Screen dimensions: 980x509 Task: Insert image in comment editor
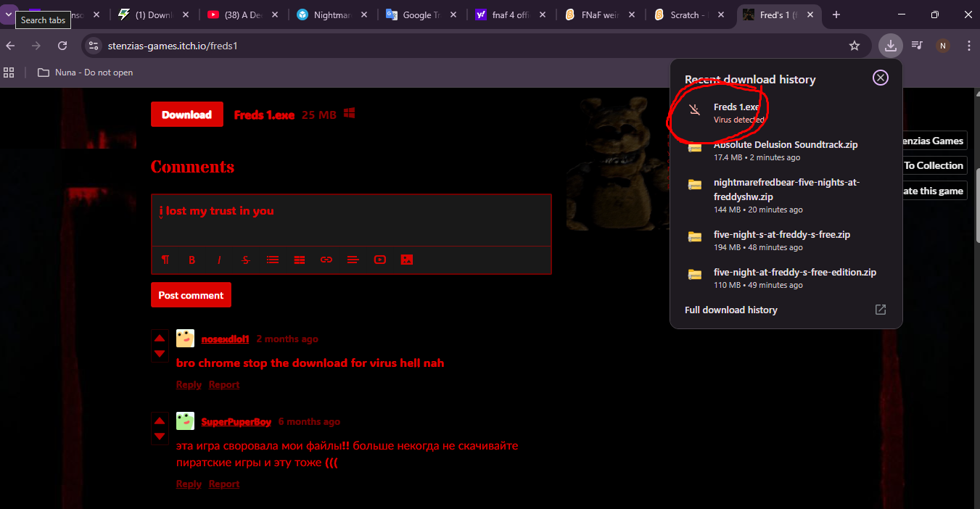(407, 260)
